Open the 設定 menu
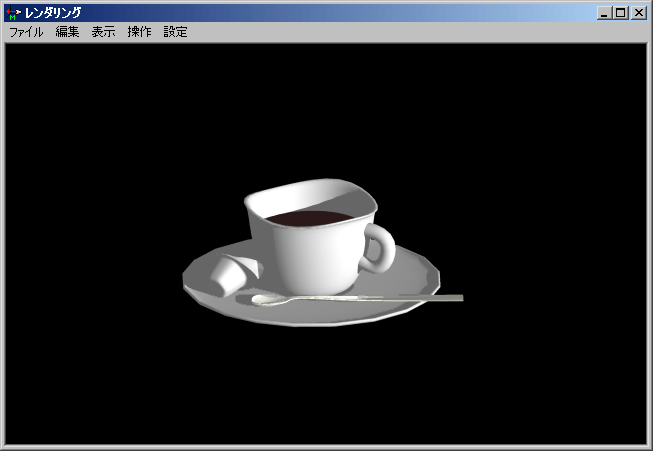 [x=175, y=32]
